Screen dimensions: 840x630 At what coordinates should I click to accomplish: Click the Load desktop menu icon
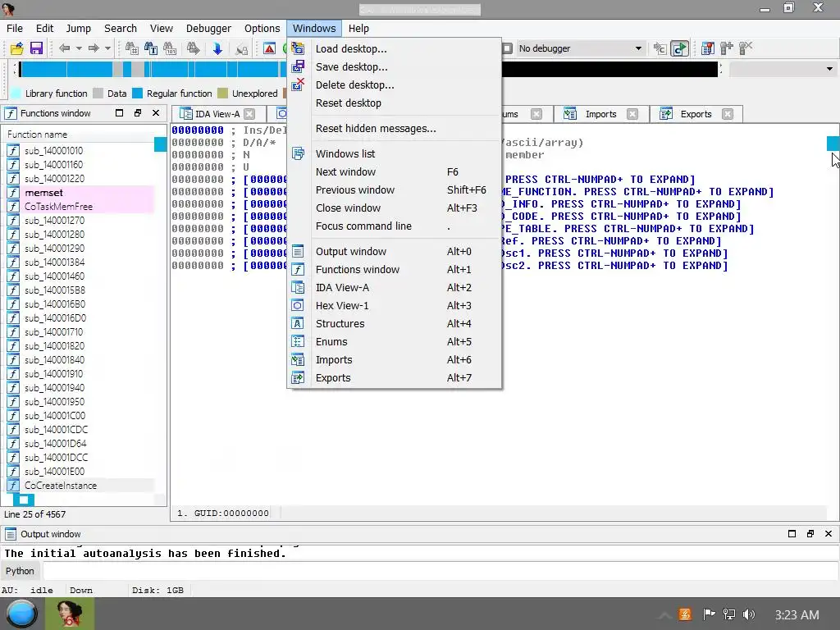(x=298, y=48)
